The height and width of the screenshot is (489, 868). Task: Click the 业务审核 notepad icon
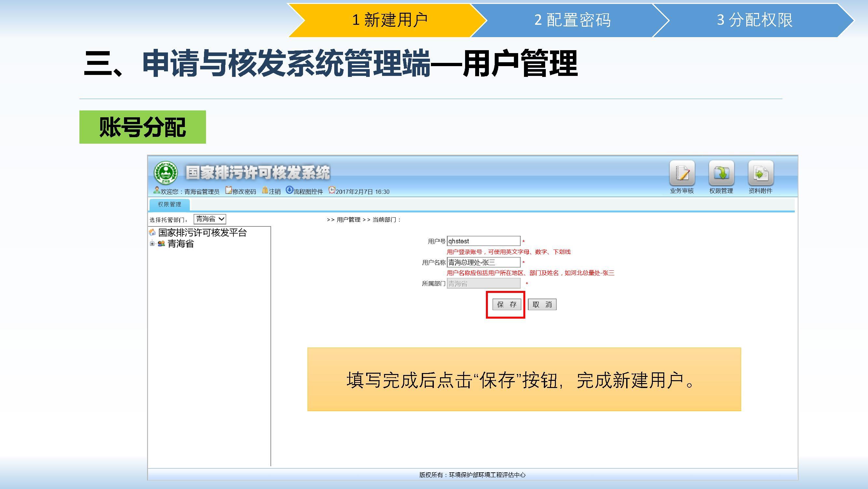pyautogui.click(x=682, y=173)
